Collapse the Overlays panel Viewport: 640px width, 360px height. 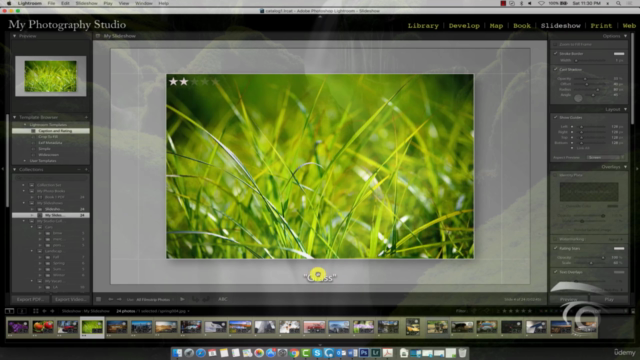click(x=625, y=167)
